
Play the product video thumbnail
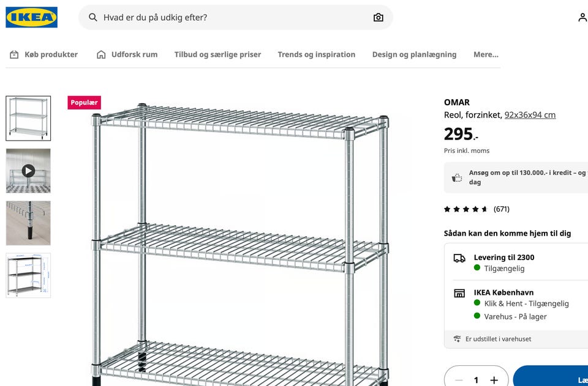(x=28, y=171)
